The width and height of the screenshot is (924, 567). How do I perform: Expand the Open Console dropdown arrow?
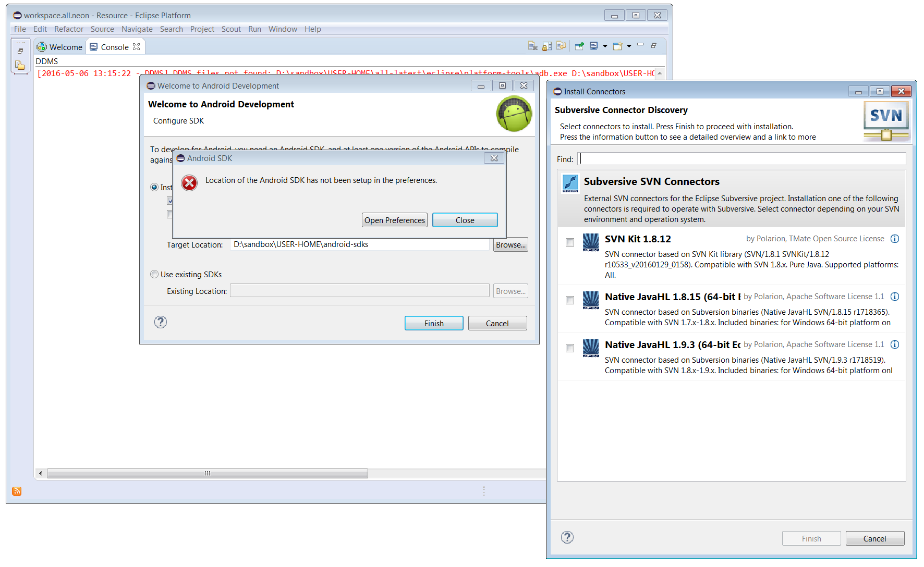point(629,46)
